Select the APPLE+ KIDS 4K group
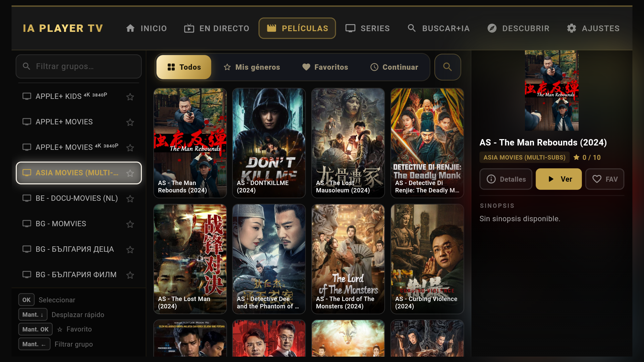The height and width of the screenshot is (362, 644). coord(78,97)
